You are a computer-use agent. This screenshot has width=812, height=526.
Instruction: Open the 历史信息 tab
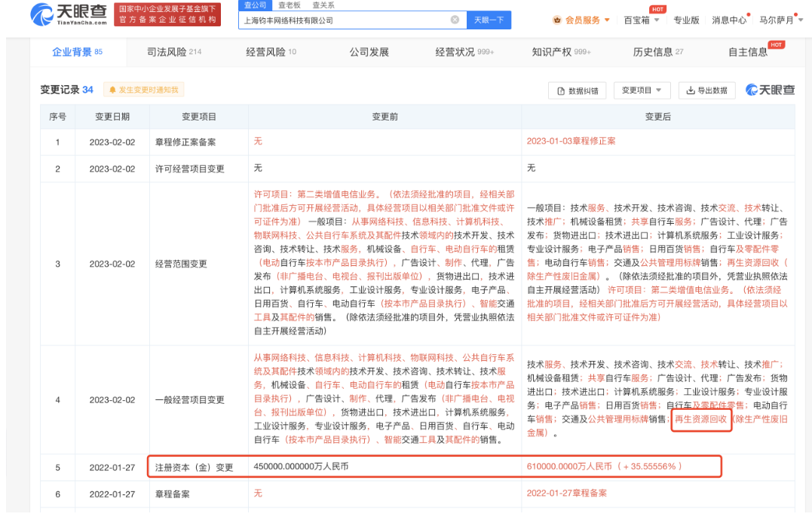click(658, 52)
